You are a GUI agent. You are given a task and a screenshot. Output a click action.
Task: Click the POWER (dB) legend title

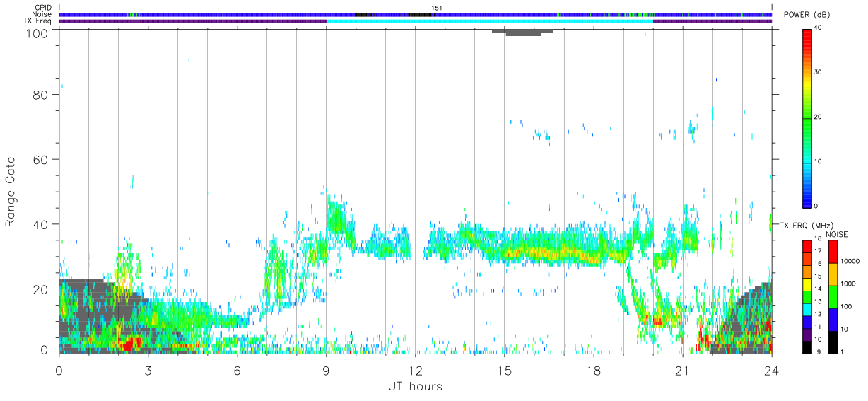click(x=808, y=15)
